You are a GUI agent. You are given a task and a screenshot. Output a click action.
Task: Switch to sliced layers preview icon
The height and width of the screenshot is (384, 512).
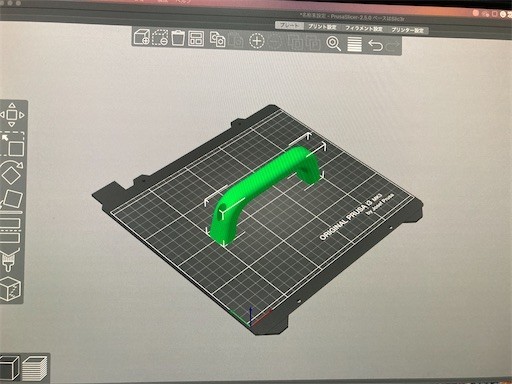[35, 369]
